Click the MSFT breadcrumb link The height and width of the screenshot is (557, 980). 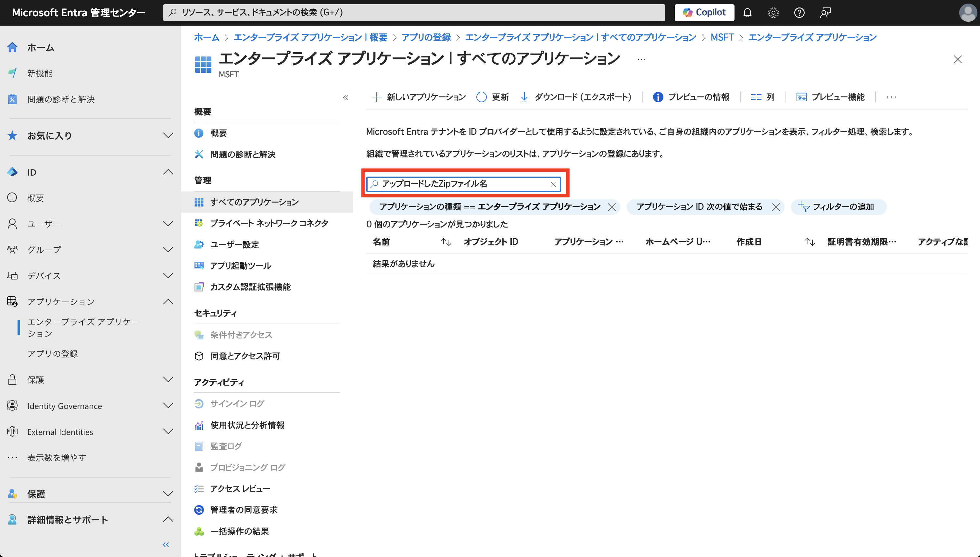pos(722,38)
